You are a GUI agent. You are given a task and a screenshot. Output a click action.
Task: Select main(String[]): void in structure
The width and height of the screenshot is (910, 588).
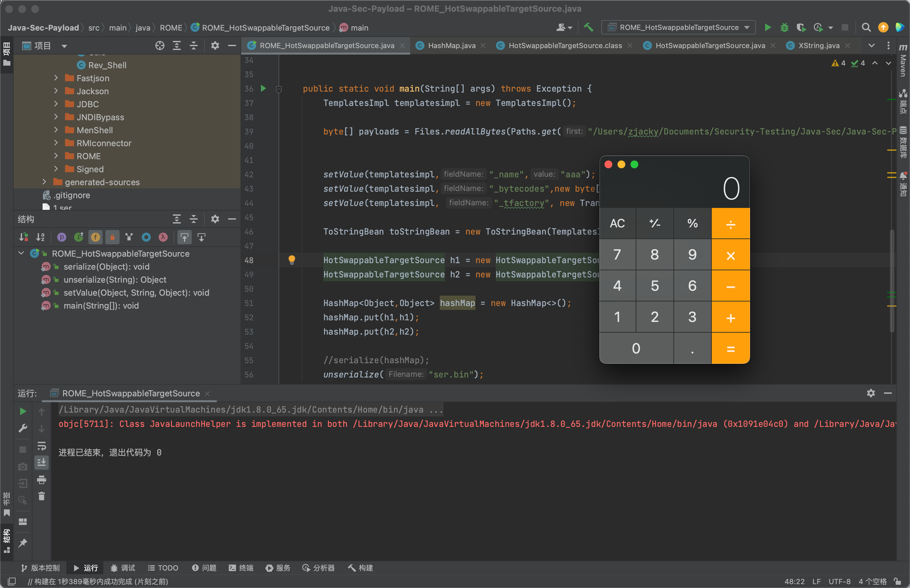pos(101,305)
